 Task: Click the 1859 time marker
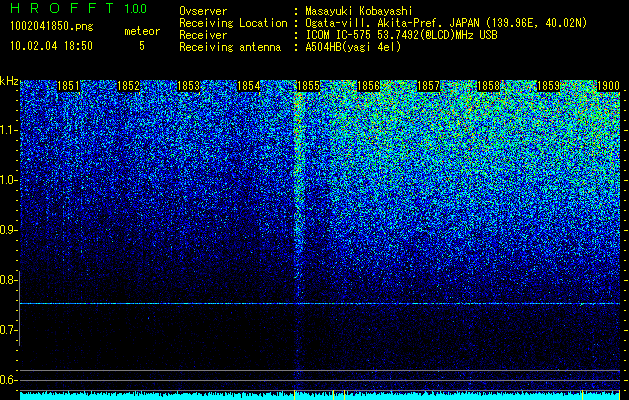point(548,86)
